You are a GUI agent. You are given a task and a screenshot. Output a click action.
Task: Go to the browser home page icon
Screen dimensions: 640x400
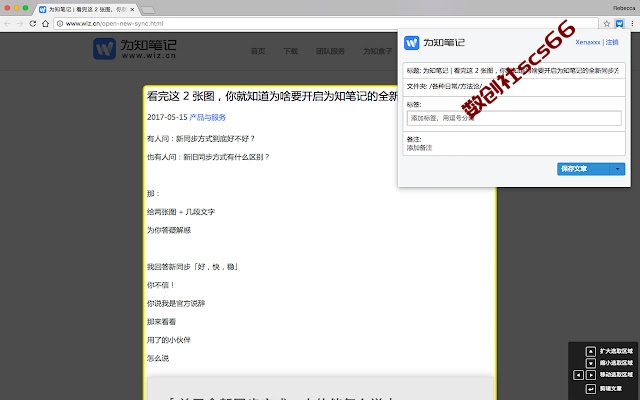45,24
